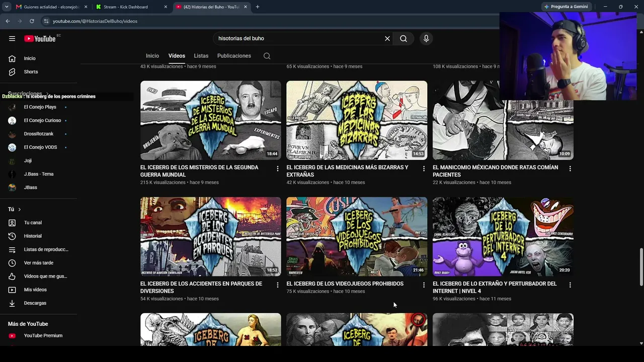Image resolution: width=644 pixels, height=362 pixels.
Task: Open DrossRotzank subscription channel
Action: pos(39,134)
